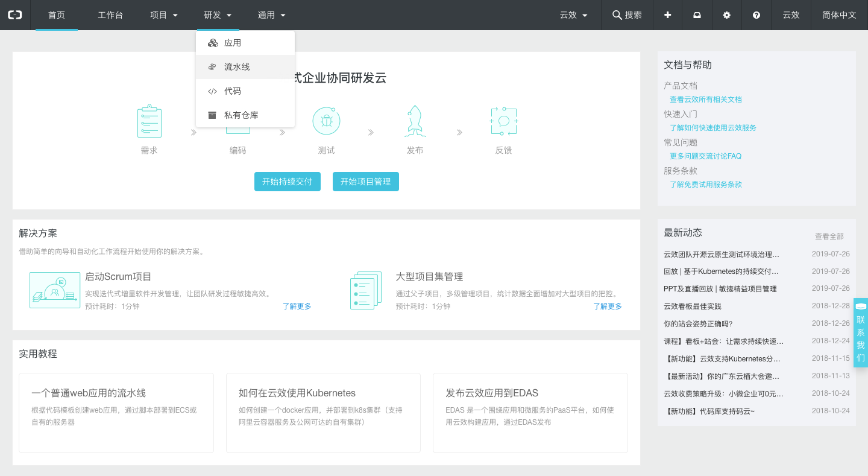The width and height of the screenshot is (868, 476).
Task: Click the 开始项目管理 button
Action: click(366, 182)
